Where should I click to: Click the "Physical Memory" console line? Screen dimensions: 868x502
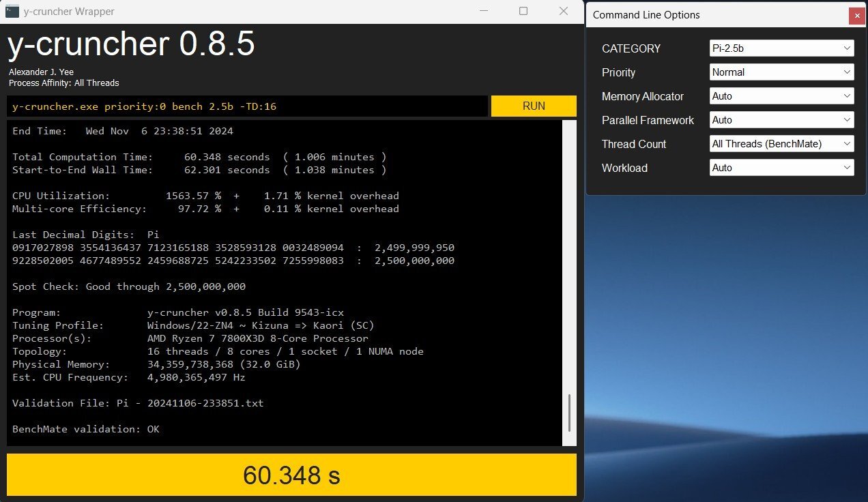point(156,364)
